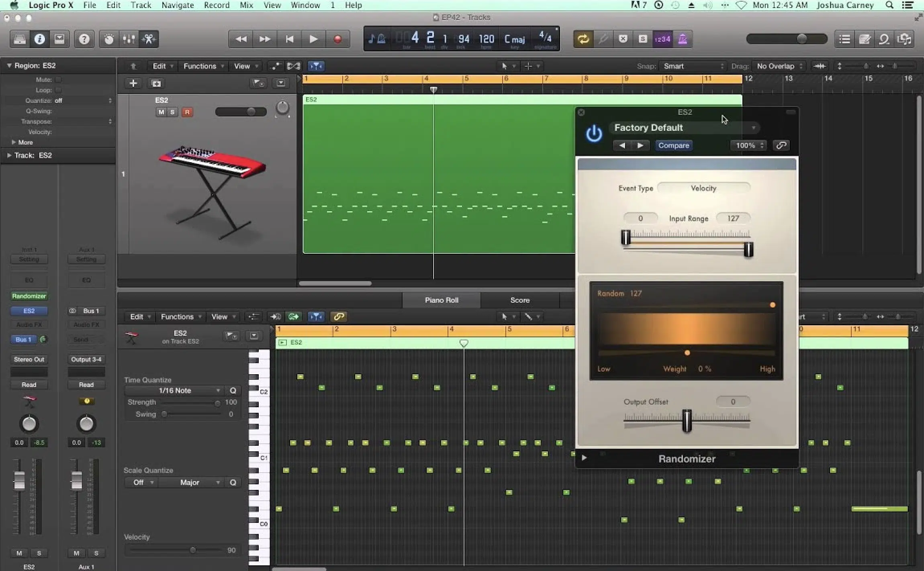Click the Rewind transport button
Image resolution: width=924 pixels, height=571 pixels.
click(x=241, y=39)
